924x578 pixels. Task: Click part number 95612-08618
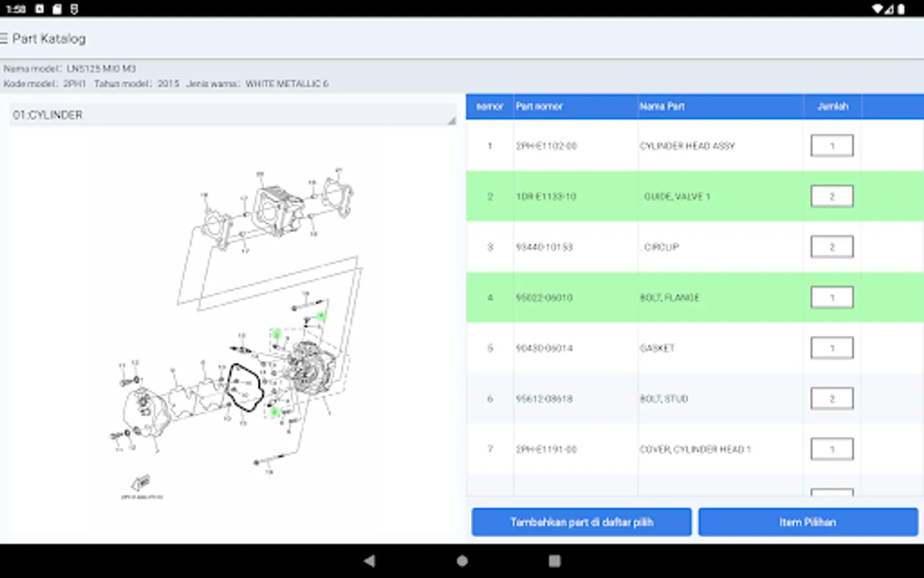[x=544, y=399]
